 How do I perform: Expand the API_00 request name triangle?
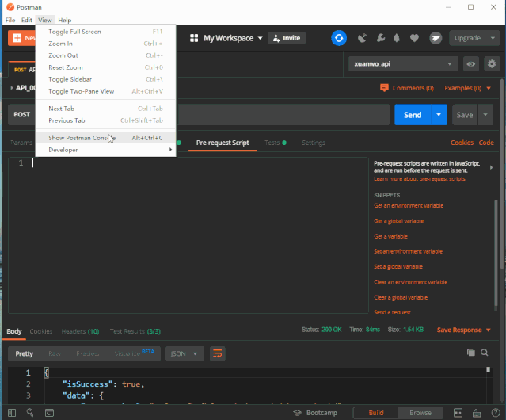tap(12, 88)
